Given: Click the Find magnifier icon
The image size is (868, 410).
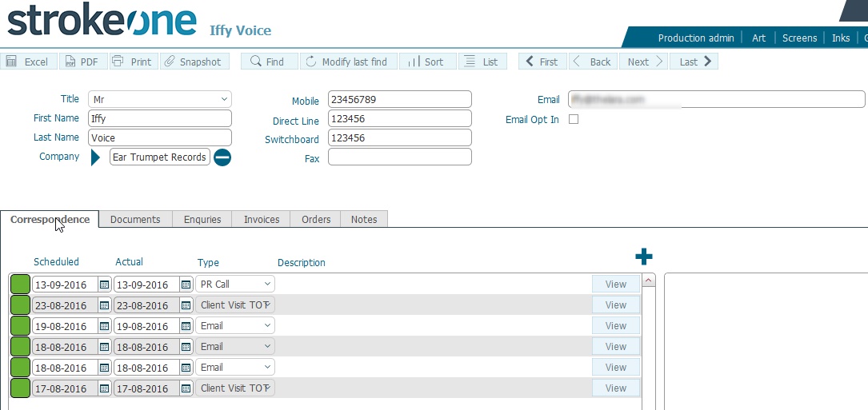Looking at the screenshot, I should click(255, 62).
